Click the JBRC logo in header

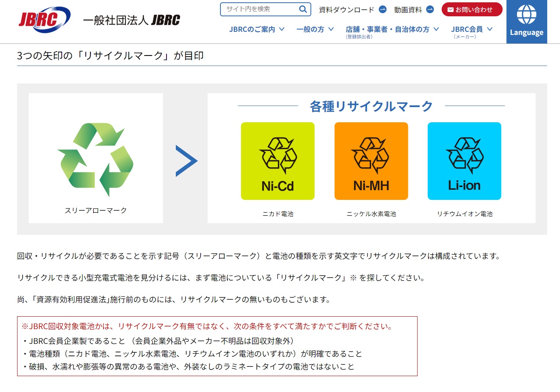coord(44,19)
